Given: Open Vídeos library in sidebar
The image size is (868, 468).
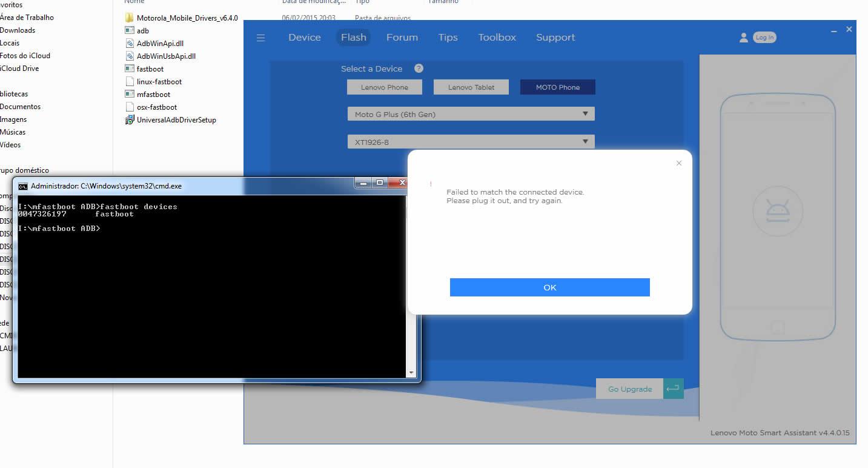Looking at the screenshot, I should [x=10, y=145].
